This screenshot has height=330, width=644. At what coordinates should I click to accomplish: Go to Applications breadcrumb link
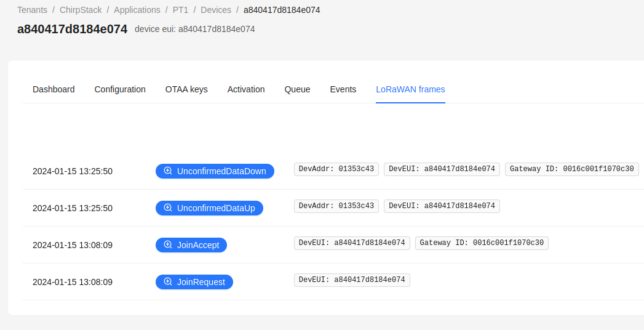(x=137, y=10)
